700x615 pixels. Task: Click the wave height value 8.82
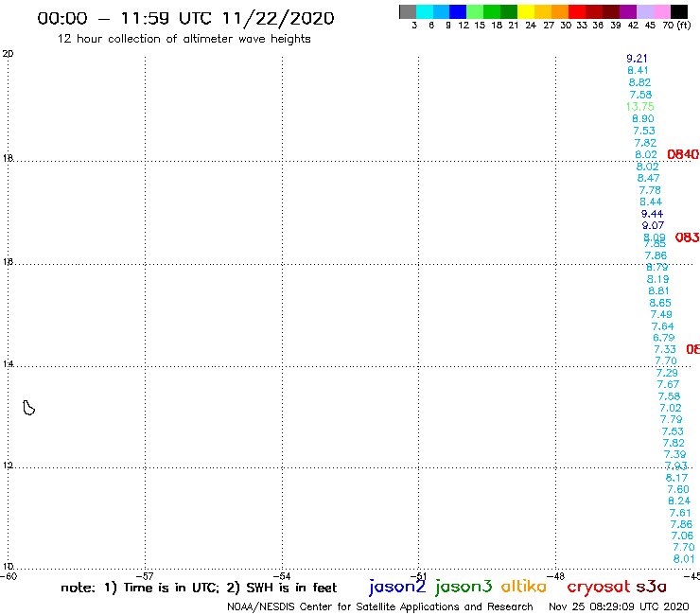(639, 82)
